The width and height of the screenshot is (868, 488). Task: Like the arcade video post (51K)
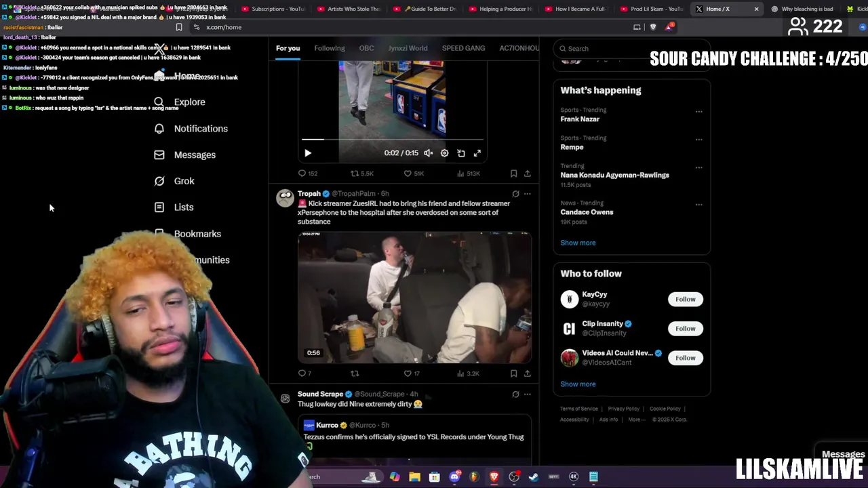(414, 174)
